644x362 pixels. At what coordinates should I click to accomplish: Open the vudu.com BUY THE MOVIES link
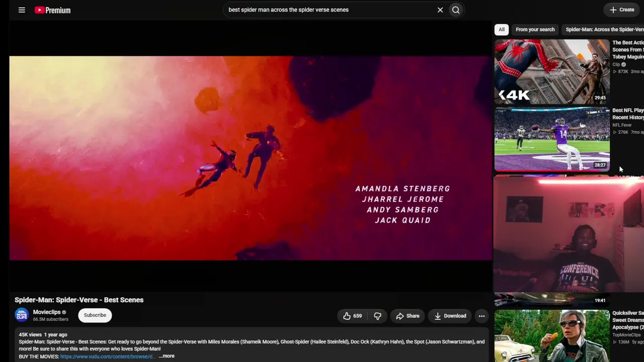coord(107,356)
